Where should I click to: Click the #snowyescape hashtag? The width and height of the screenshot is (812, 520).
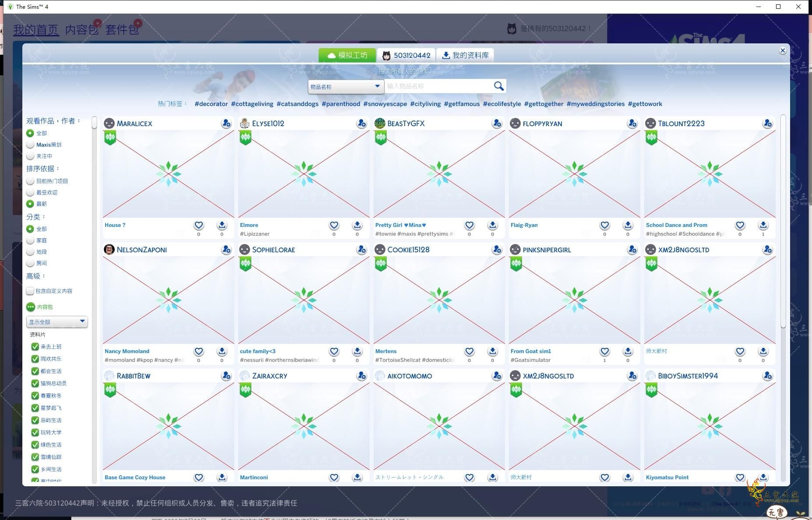(x=385, y=104)
